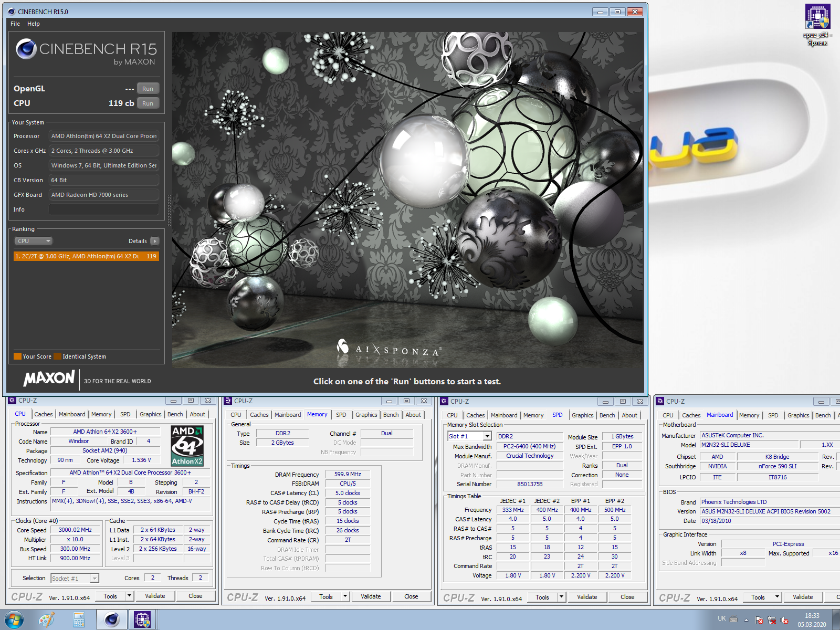Open the Slot #1 memory slot dropdown
840x630 pixels.
469,436
